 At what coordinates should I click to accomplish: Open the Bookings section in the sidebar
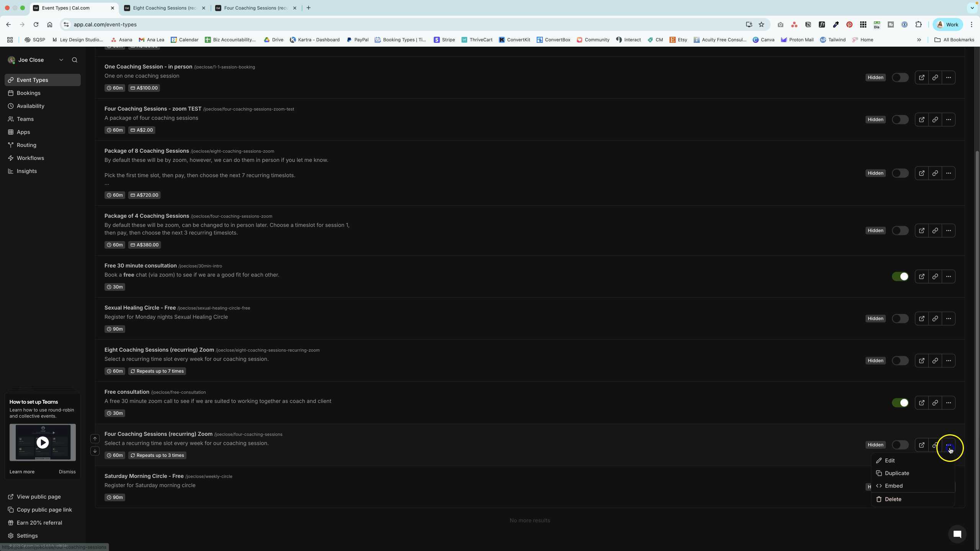click(29, 93)
